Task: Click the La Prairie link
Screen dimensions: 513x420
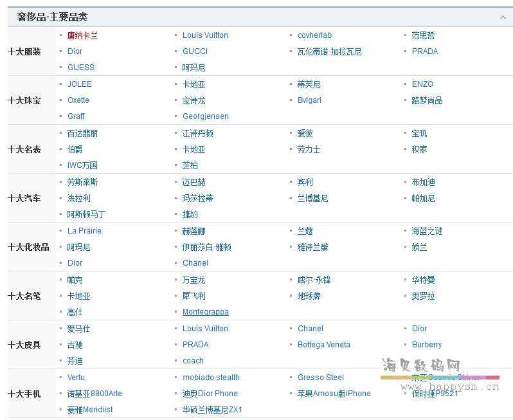Action: (x=84, y=231)
